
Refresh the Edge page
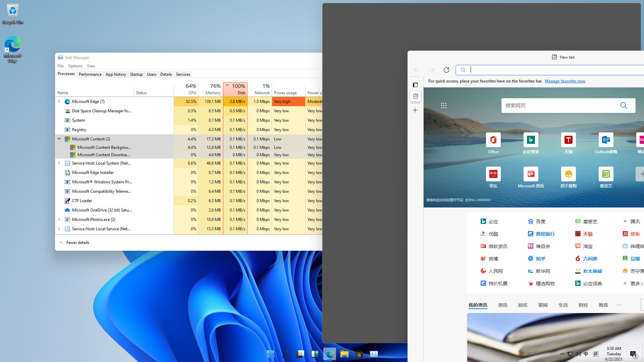[x=446, y=70]
